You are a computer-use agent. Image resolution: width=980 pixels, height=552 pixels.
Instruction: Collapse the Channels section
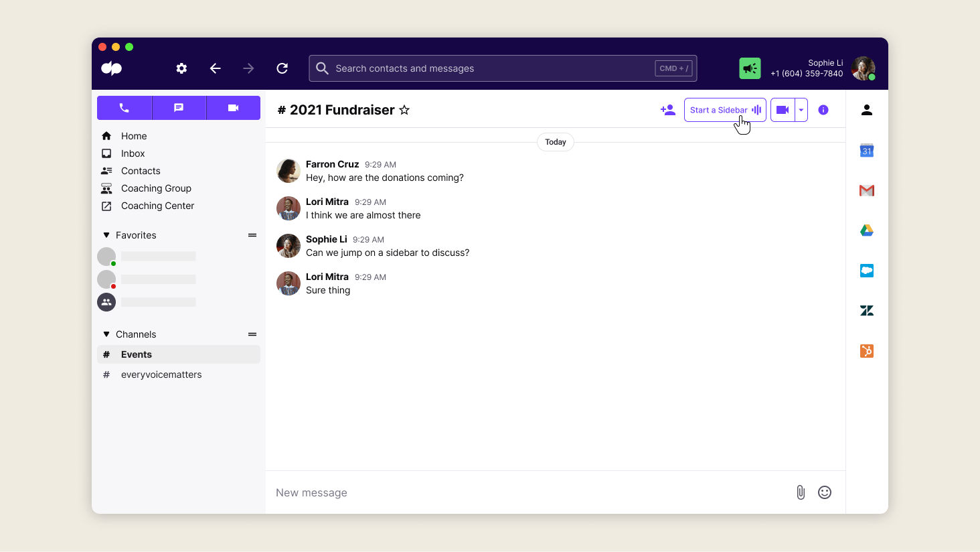(x=106, y=334)
